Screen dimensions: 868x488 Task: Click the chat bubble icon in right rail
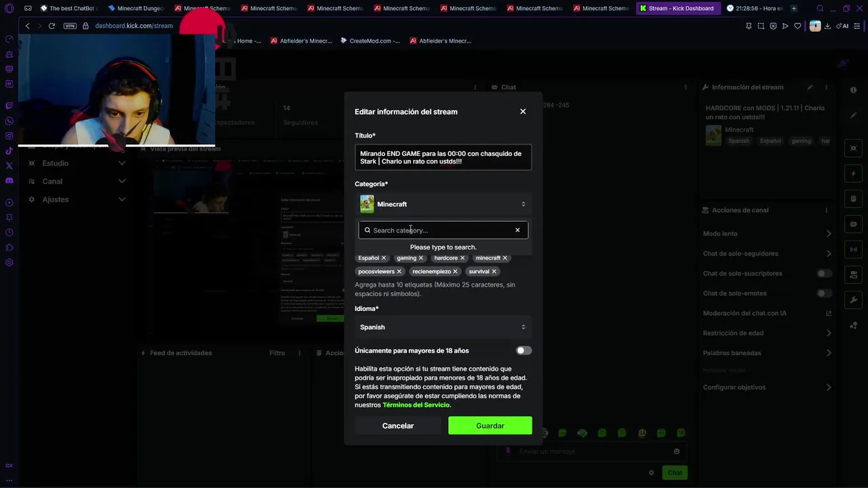pos(853,224)
